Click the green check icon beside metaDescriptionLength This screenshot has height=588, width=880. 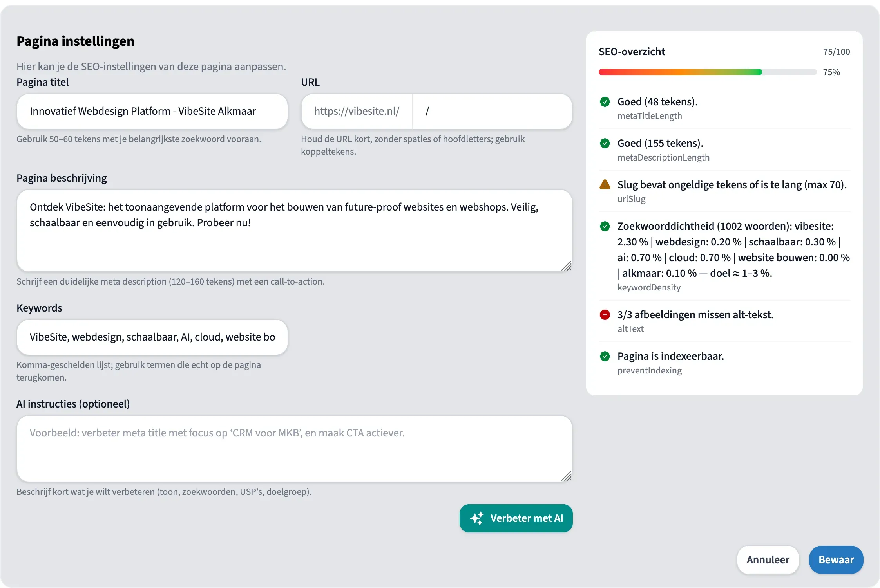coord(605,144)
